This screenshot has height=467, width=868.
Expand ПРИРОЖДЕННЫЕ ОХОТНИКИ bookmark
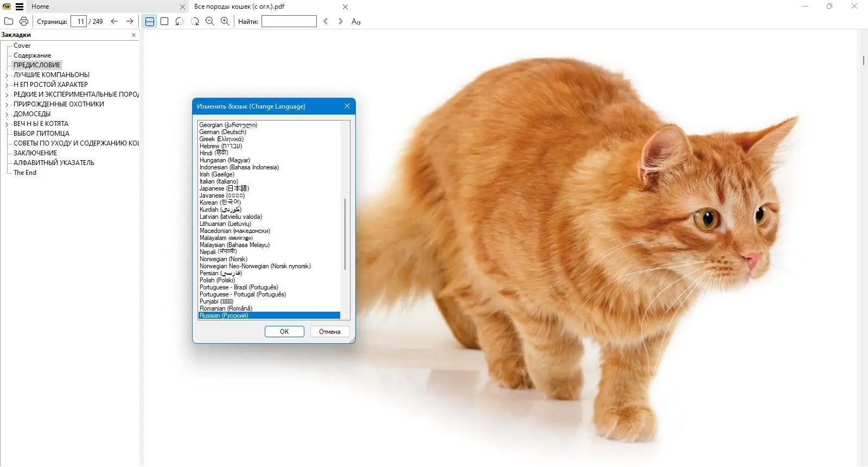(x=7, y=105)
